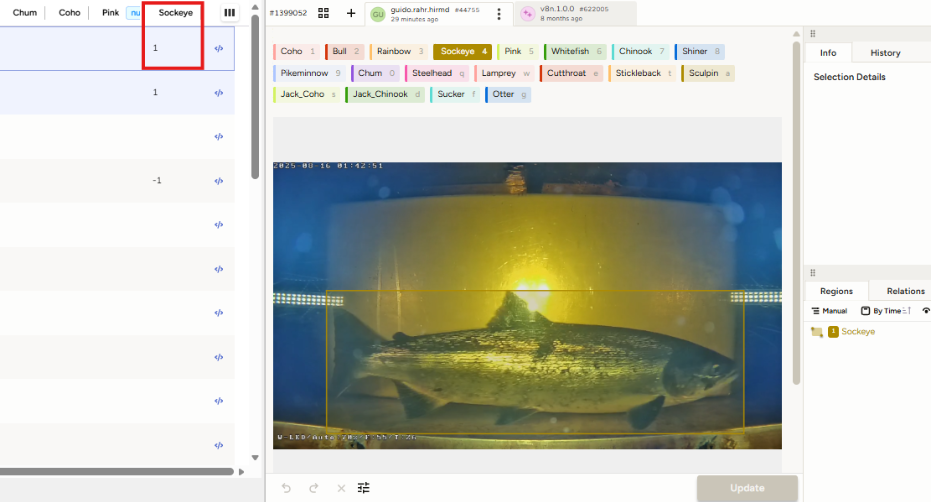This screenshot has height=502, width=940.
Task: Select the Pink label tag
Action: coord(517,52)
